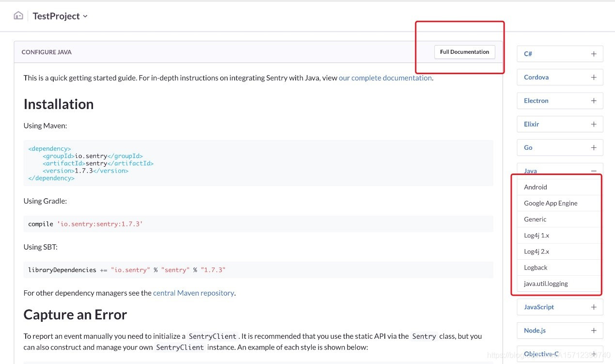Expand the JavaScript platform section
Image resolution: width=615 pixels, height=364 pixels.
(x=594, y=307)
